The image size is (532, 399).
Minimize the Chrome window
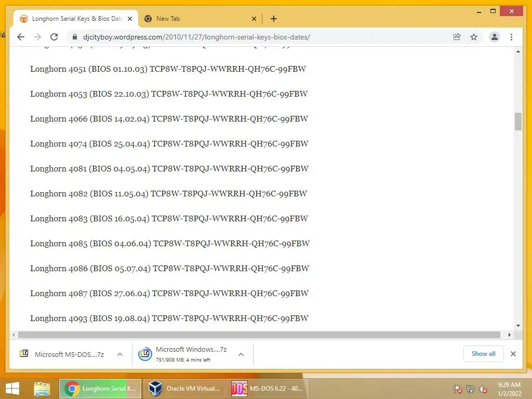pyautogui.click(x=478, y=11)
